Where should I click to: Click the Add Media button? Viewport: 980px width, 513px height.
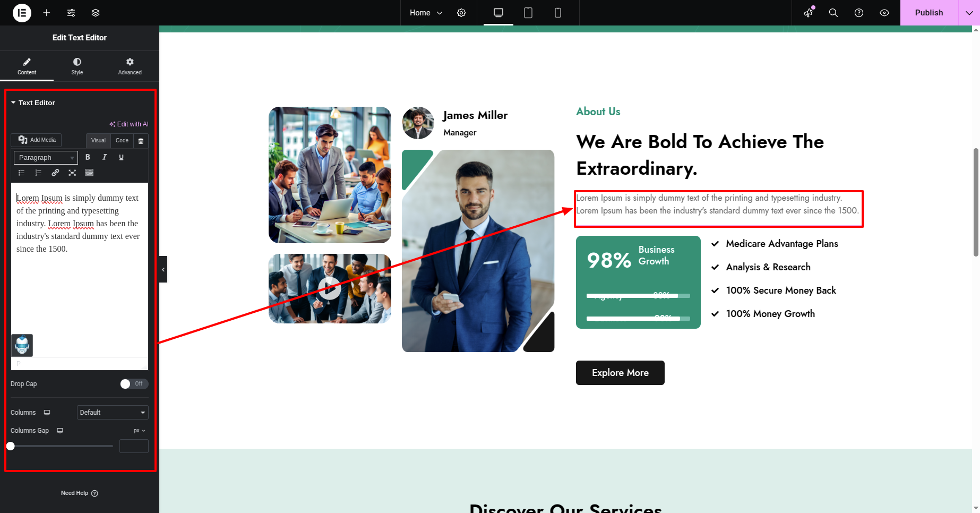37,140
